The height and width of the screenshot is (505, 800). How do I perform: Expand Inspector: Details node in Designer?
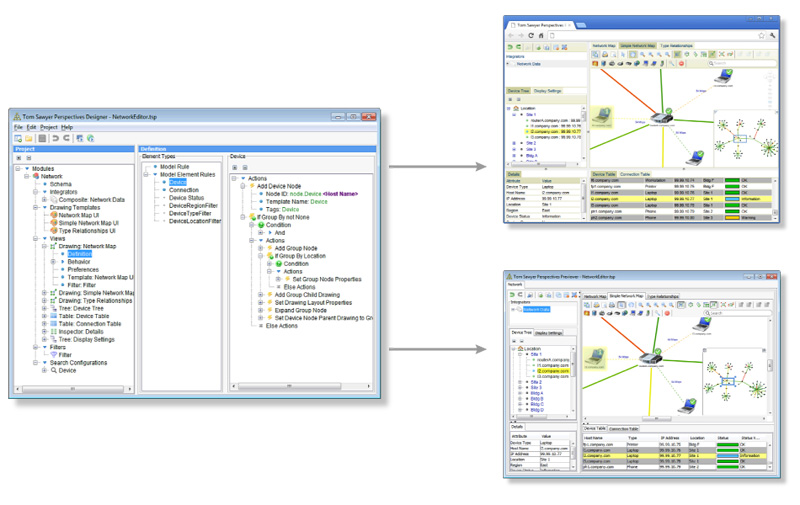[x=44, y=332]
